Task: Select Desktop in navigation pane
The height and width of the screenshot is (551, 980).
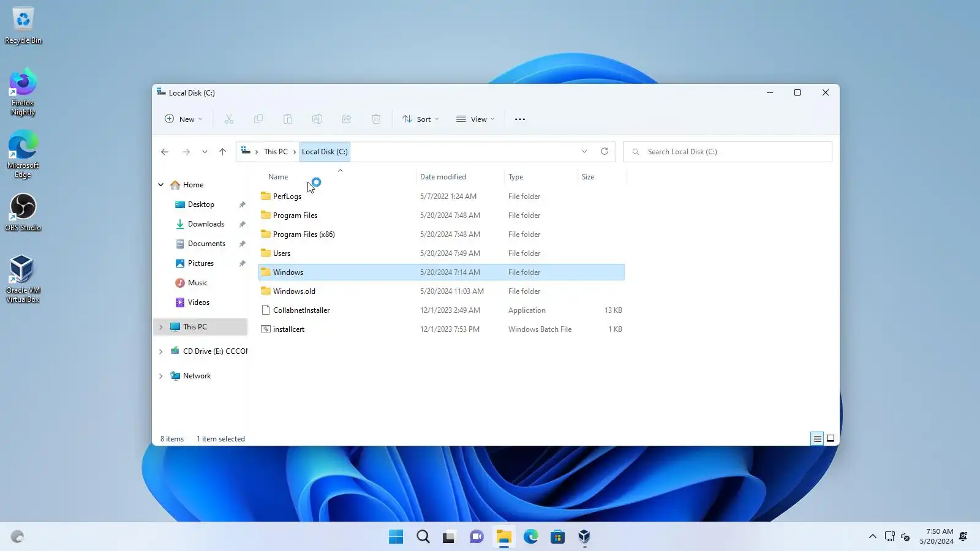Action: pyautogui.click(x=201, y=204)
